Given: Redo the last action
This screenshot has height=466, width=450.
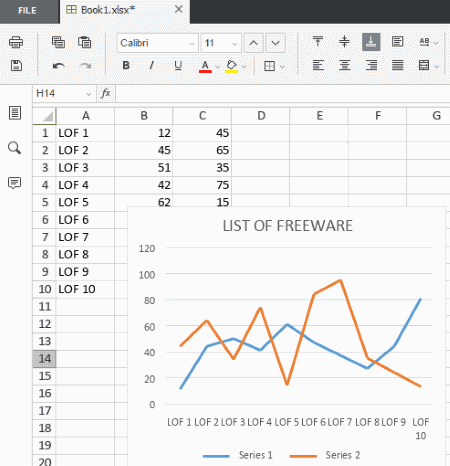Looking at the screenshot, I should coord(85,66).
